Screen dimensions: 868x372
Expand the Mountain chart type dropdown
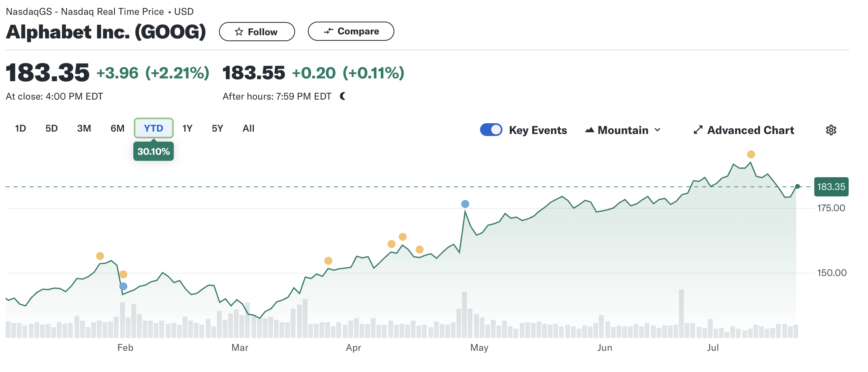point(623,130)
